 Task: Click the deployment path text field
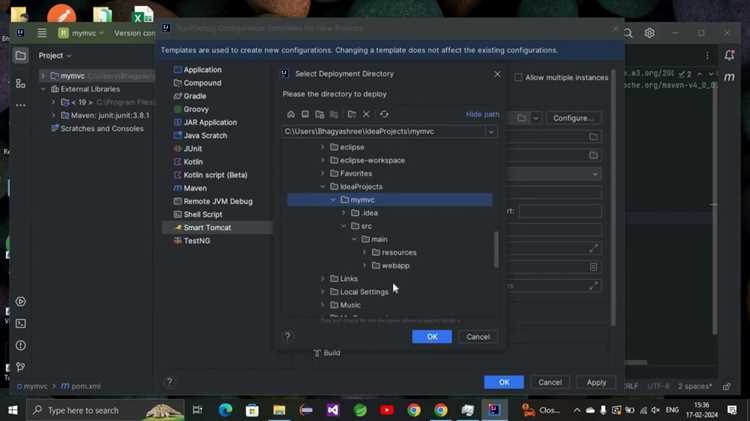pos(384,132)
